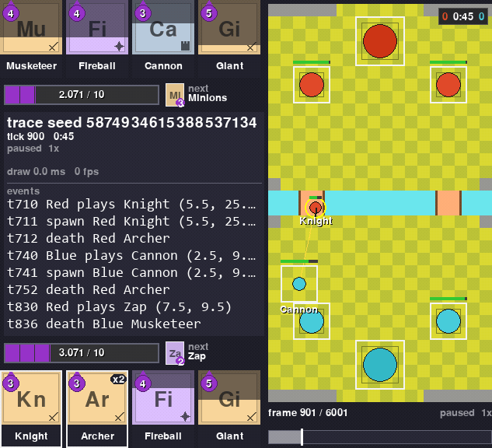Click the right bridge over the river

tap(448, 203)
